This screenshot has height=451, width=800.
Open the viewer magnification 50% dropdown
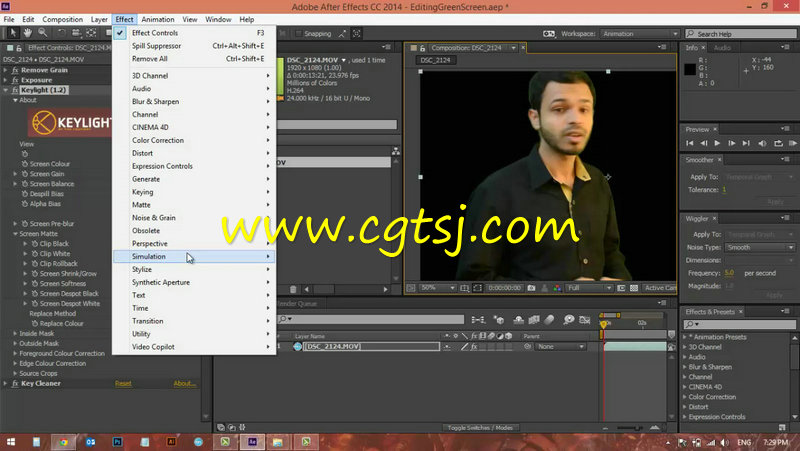point(437,288)
